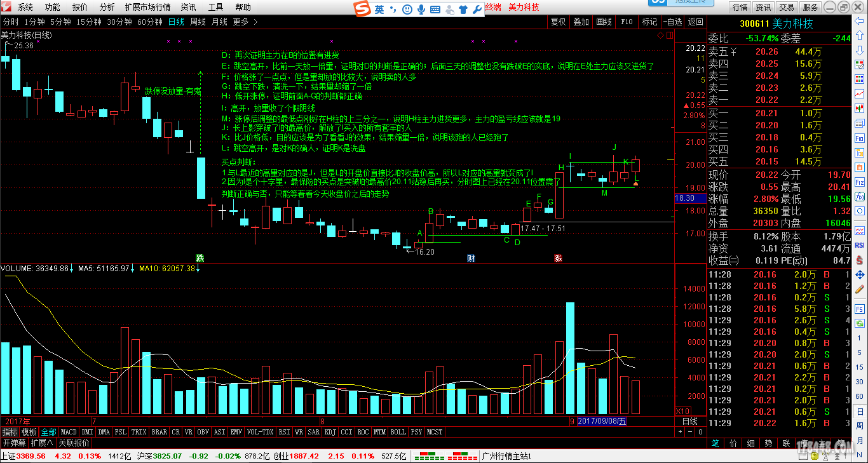The height and width of the screenshot is (463, 868).
Task: Click the report list sidebar icon
Action: (x=859, y=79)
